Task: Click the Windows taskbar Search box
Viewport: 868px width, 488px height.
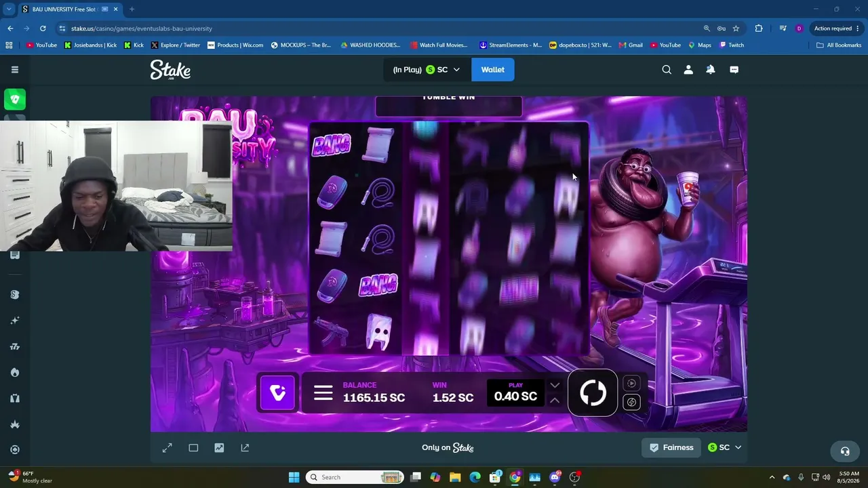Action: (x=355, y=477)
